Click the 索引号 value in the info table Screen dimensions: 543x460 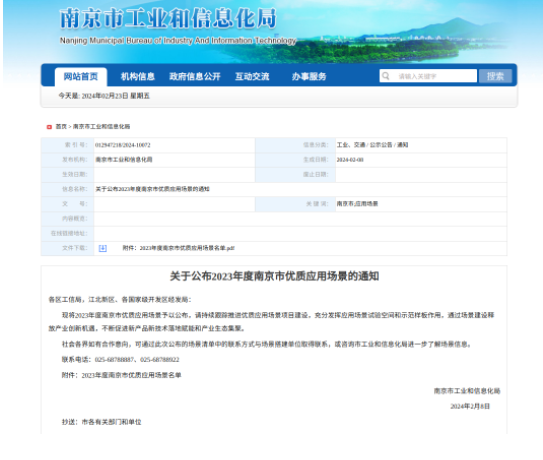[x=123, y=145]
